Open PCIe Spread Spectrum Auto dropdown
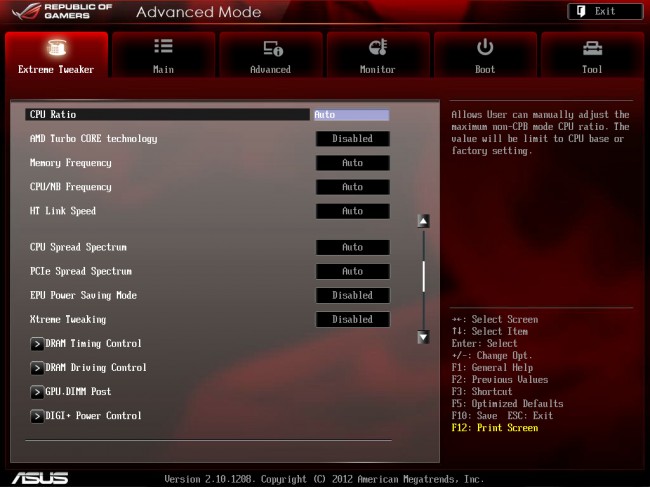Viewport: 650px width, 487px height. pos(352,271)
